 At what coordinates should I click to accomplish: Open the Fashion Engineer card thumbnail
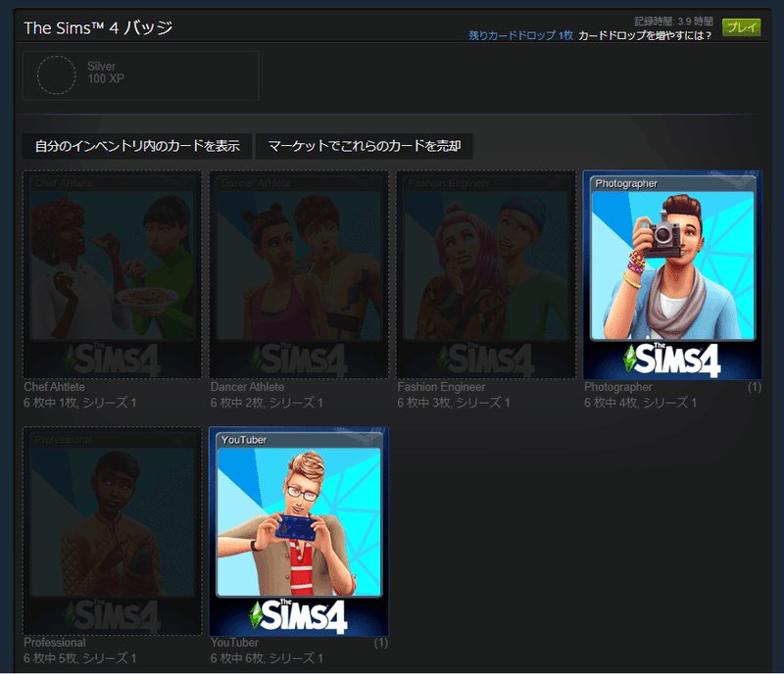click(x=486, y=274)
